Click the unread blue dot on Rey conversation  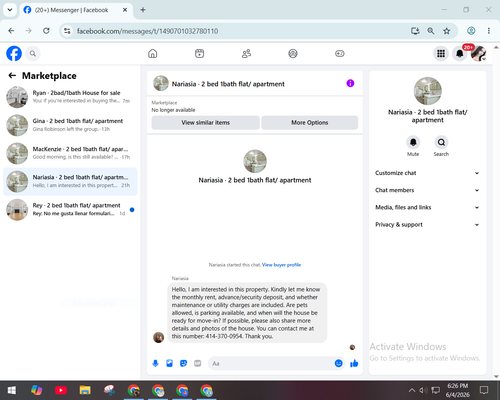(x=132, y=210)
